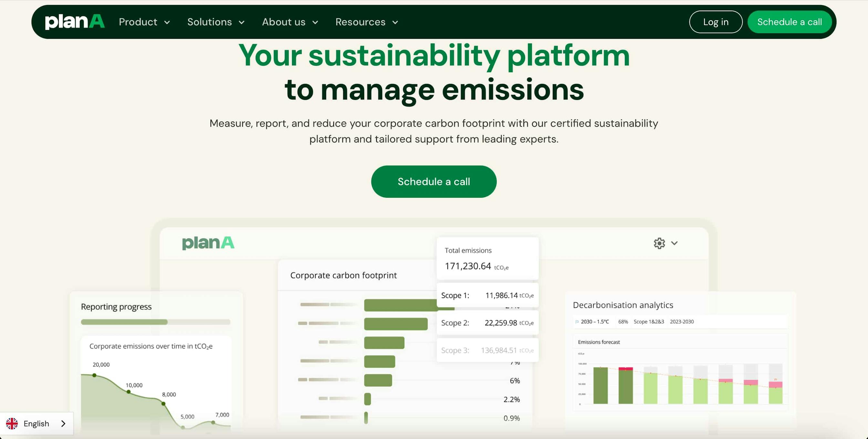
Task: Click the planA logo inside dashboard preview
Action: [208, 243]
